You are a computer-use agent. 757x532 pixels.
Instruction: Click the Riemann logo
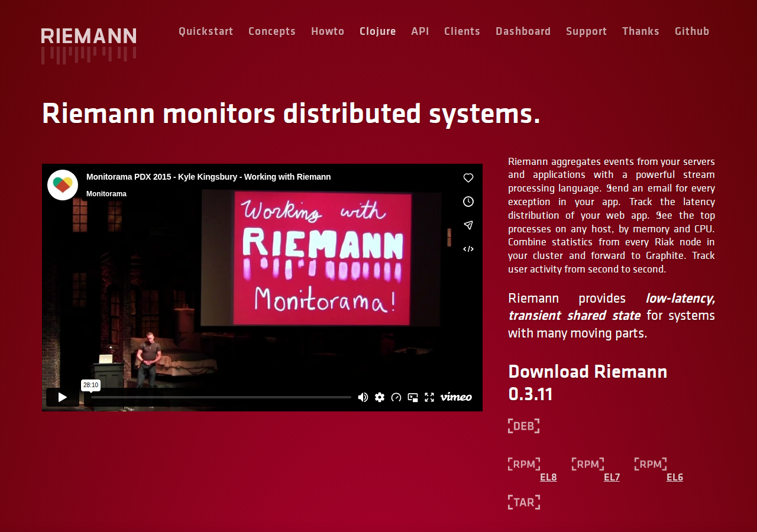click(89, 45)
